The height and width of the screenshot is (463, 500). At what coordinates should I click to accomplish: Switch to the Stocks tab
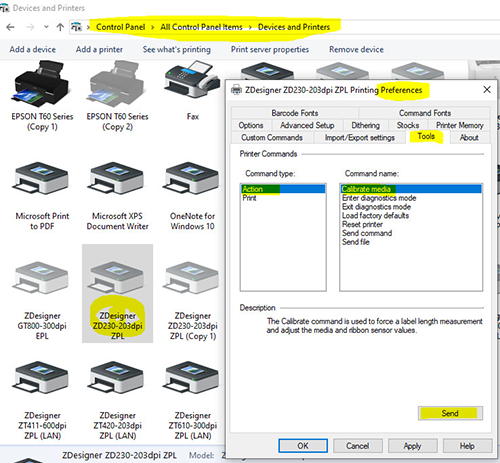[408, 125]
